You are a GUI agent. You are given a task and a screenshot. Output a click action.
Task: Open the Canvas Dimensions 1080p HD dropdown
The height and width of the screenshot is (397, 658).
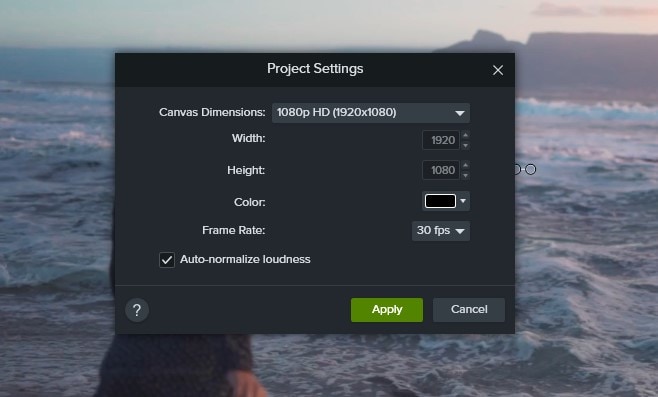[x=371, y=113]
